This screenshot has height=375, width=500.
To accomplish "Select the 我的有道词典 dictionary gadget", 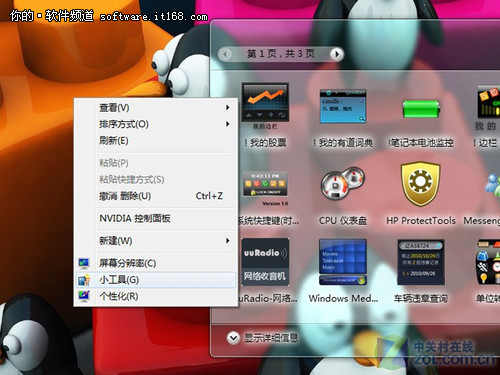I will (x=343, y=106).
